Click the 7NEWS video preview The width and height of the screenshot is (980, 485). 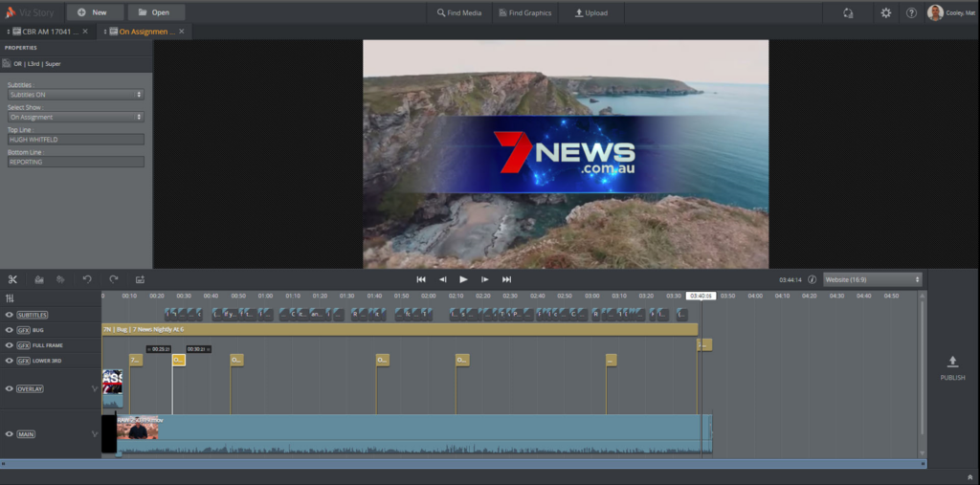566,154
